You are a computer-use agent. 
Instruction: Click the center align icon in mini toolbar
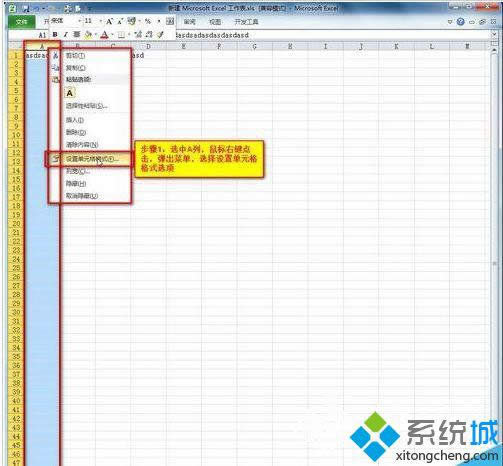point(77,34)
